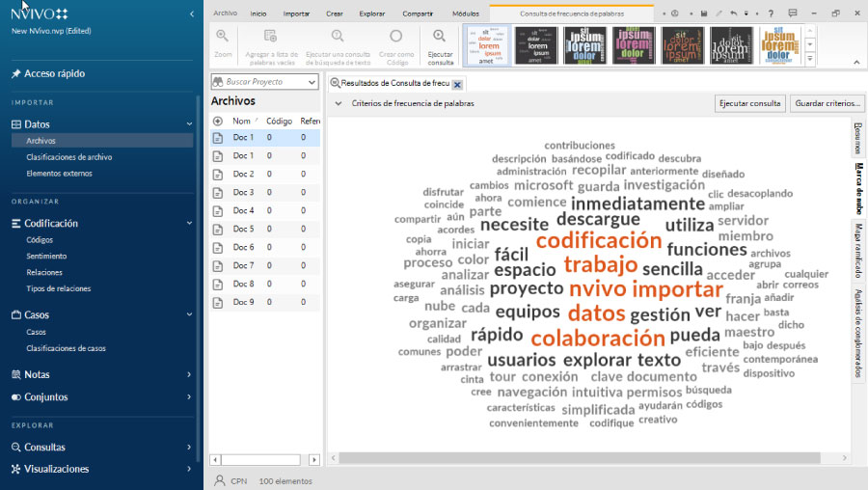The image size is (868, 490).
Task: Select the dark pink-and-green word cloud style
Action: [x=634, y=46]
